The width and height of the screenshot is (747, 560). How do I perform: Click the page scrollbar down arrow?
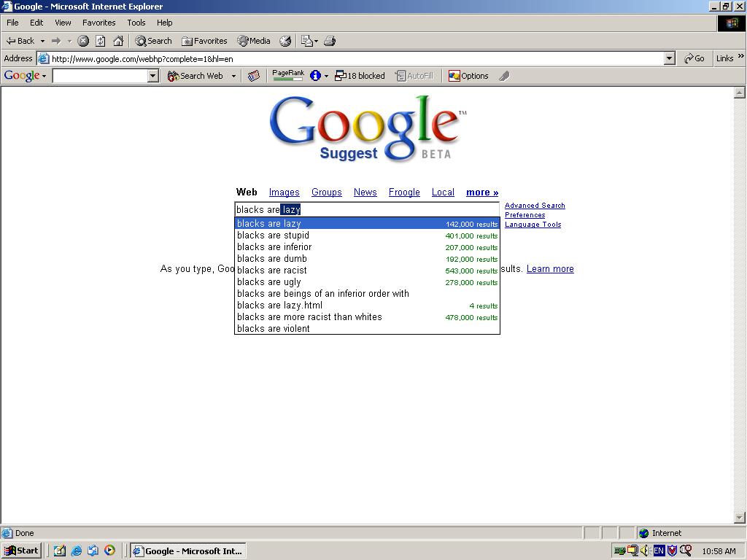click(x=740, y=517)
